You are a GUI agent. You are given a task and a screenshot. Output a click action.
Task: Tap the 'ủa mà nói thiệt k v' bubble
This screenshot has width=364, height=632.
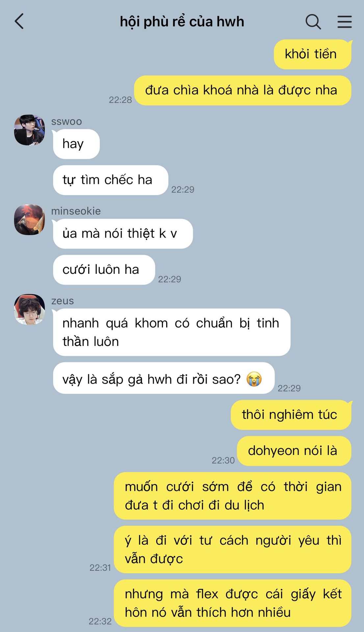(x=123, y=234)
